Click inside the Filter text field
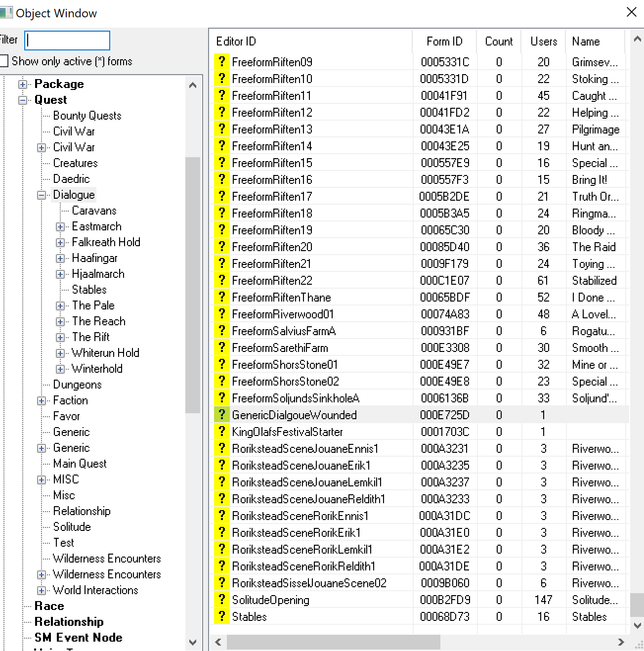Screen dimensions: 644x651 (67, 40)
